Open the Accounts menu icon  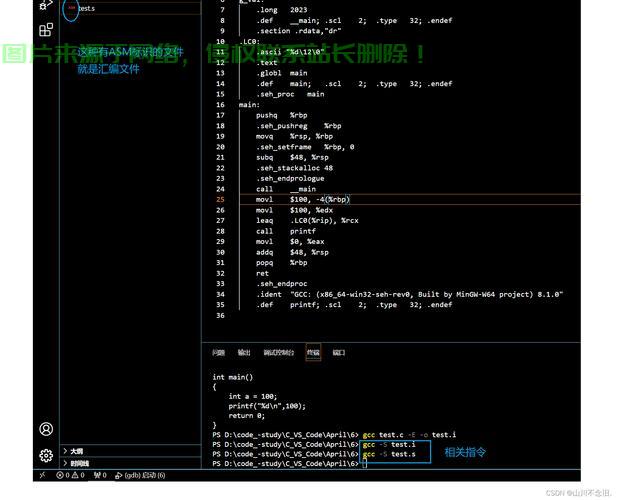coord(46,429)
